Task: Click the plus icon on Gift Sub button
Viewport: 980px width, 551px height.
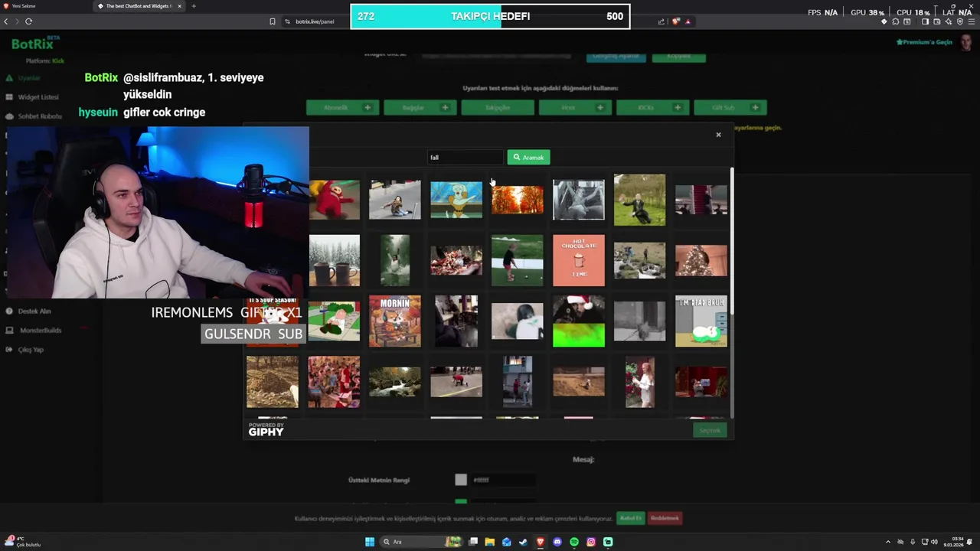Action: click(x=754, y=108)
